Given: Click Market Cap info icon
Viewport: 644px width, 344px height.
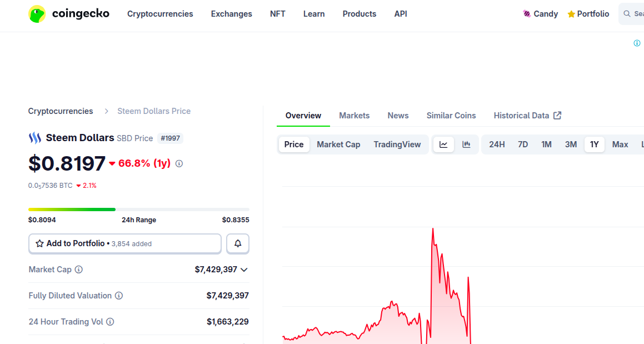Looking at the screenshot, I should (79, 270).
